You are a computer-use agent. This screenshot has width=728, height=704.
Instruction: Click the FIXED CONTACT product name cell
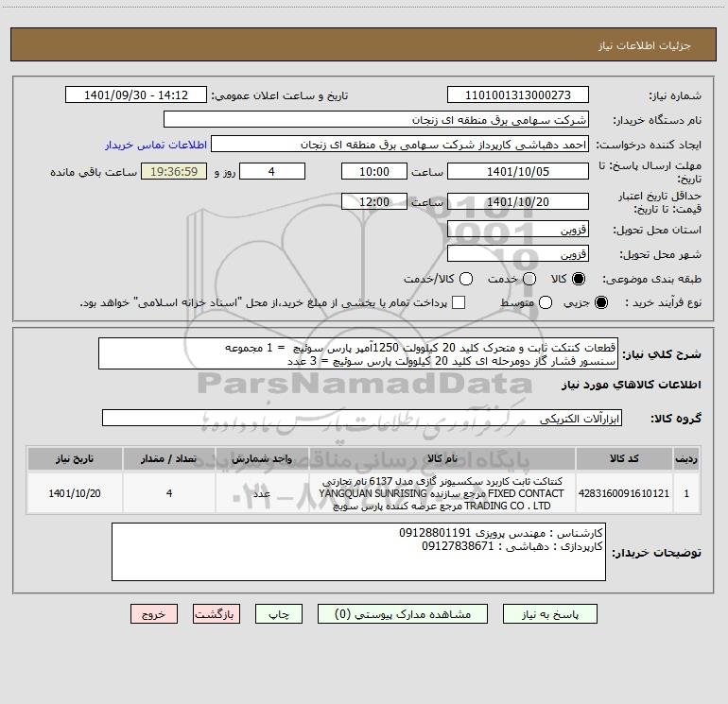click(x=442, y=493)
